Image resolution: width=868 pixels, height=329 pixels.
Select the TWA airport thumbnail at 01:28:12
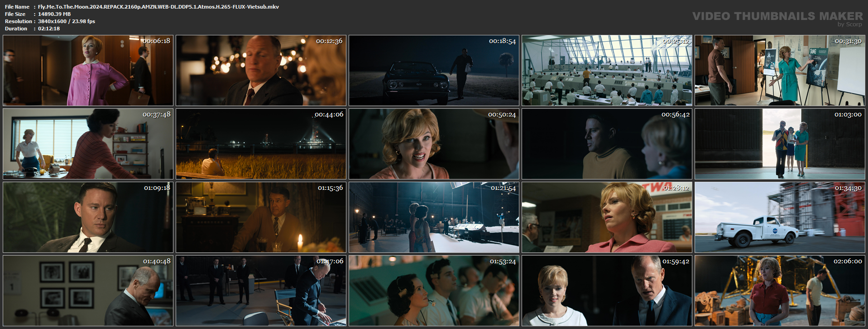click(607, 218)
